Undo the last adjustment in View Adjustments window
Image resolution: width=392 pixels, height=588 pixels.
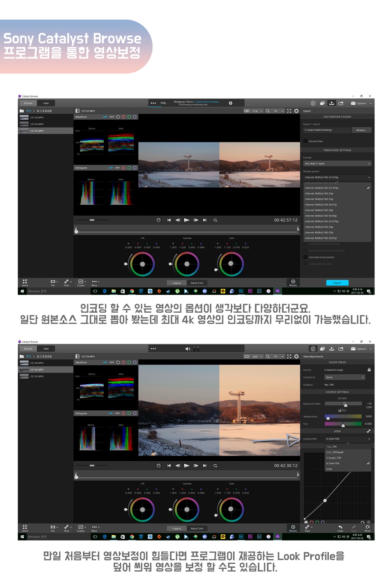(x=340, y=528)
